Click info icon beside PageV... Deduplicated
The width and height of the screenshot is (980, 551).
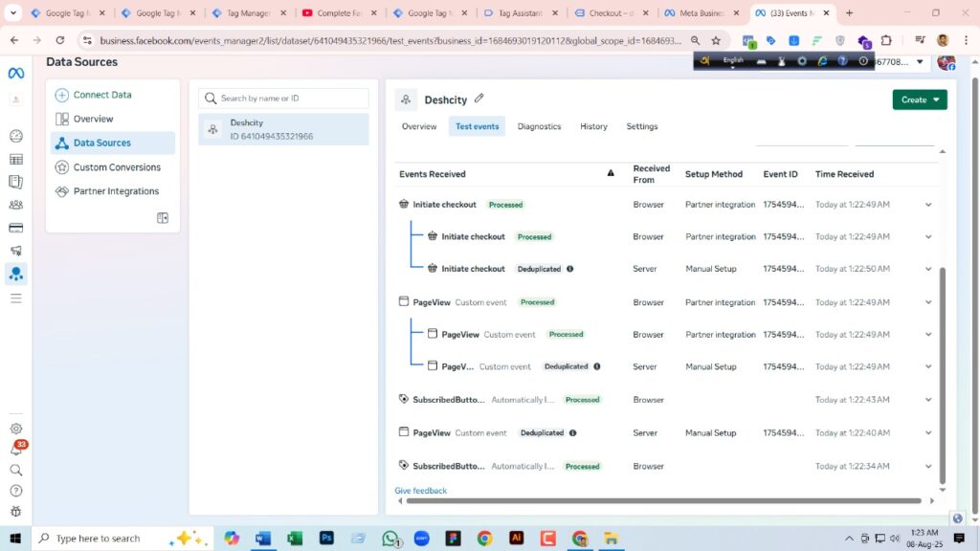coord(597,366)
